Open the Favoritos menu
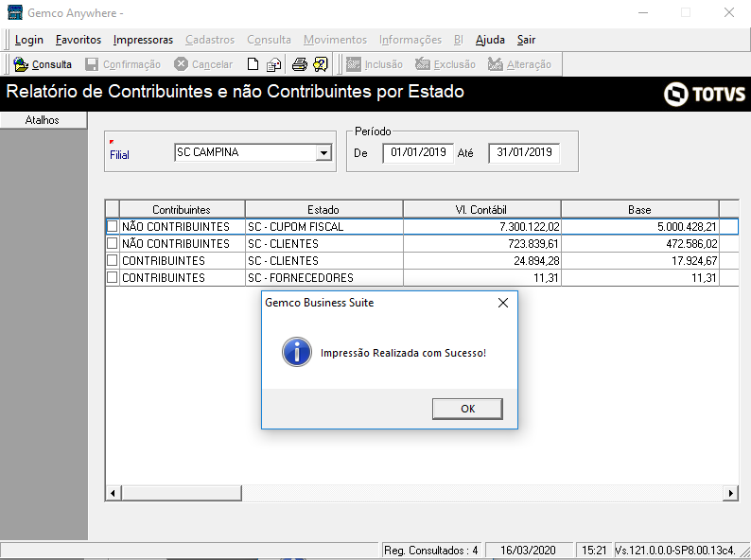This screenshot has height=560, width=751. pos(79,40)
